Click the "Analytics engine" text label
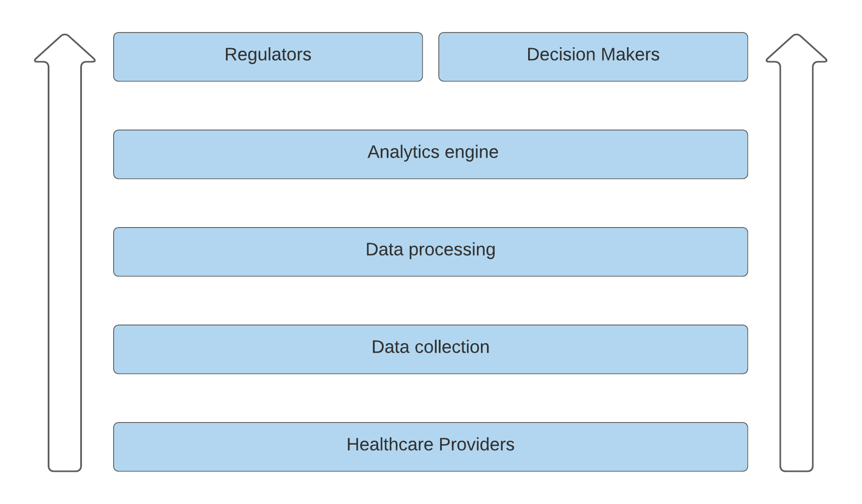Image resolution: width=862 pixels, height=504 pixels. click(x=433, y=153)
